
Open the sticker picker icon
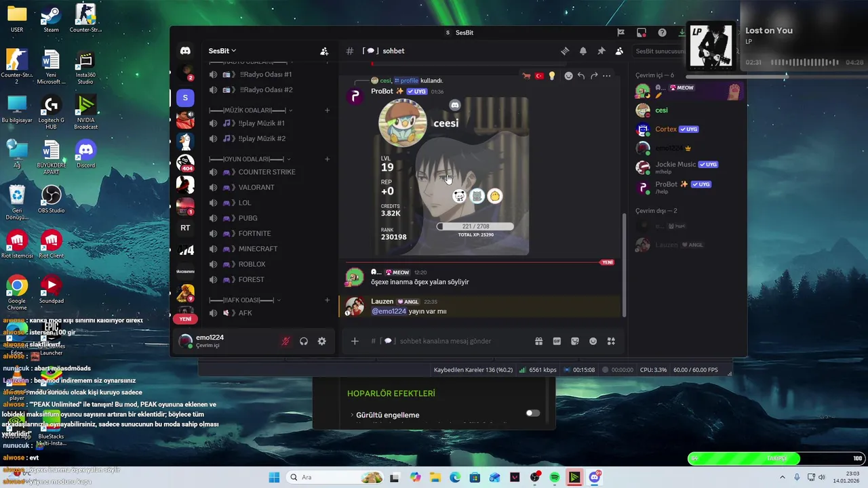point(575,341)
